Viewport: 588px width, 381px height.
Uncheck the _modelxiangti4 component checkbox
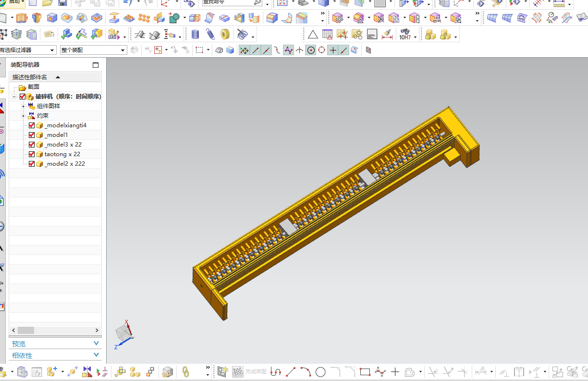[x=32, y=125]
